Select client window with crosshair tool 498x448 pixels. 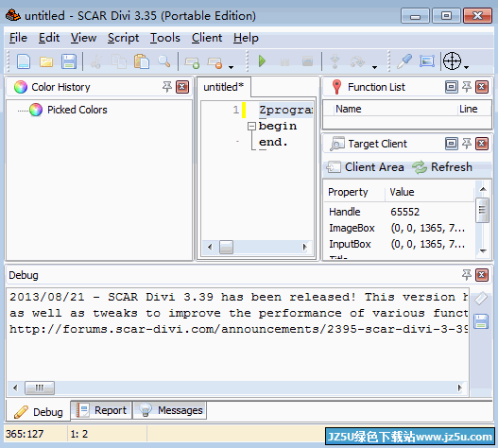pyautogui.click(x=452, y=61)
